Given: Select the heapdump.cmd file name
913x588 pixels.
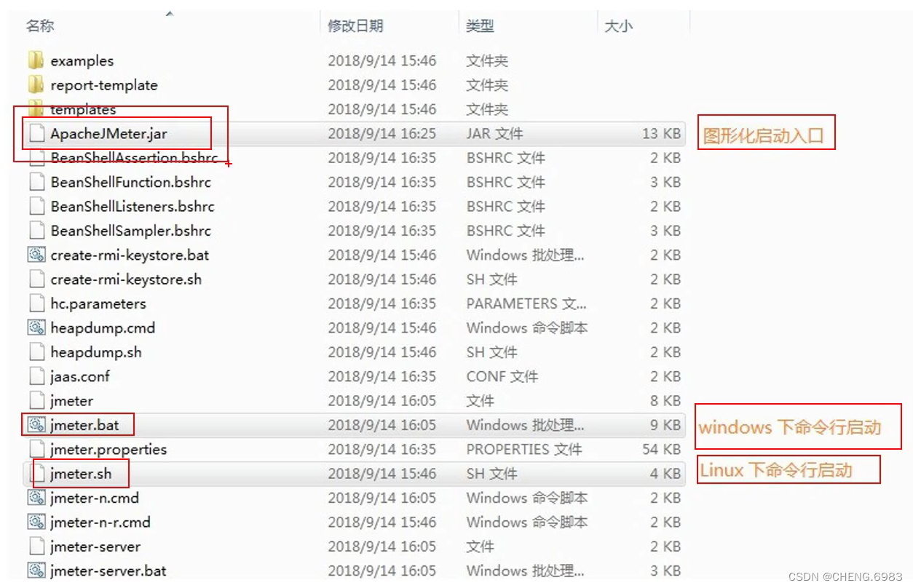Looking at the screenshot, I should (103, 328).
